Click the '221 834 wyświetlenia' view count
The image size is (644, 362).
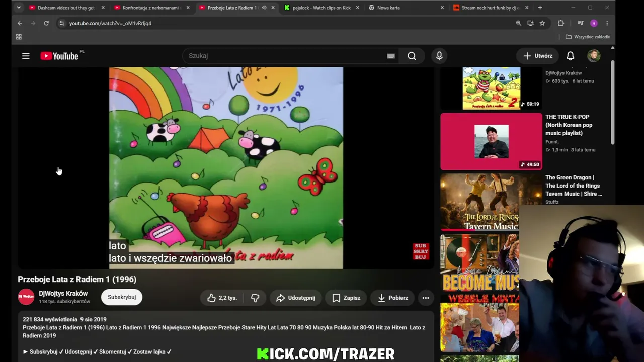[x=50, y=319]
